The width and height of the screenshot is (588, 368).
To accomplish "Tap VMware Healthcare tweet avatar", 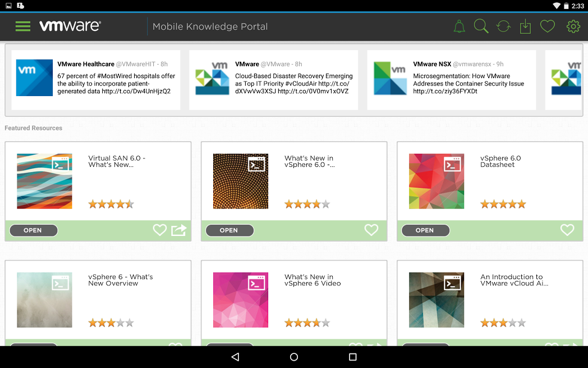I will pos(34,78).
